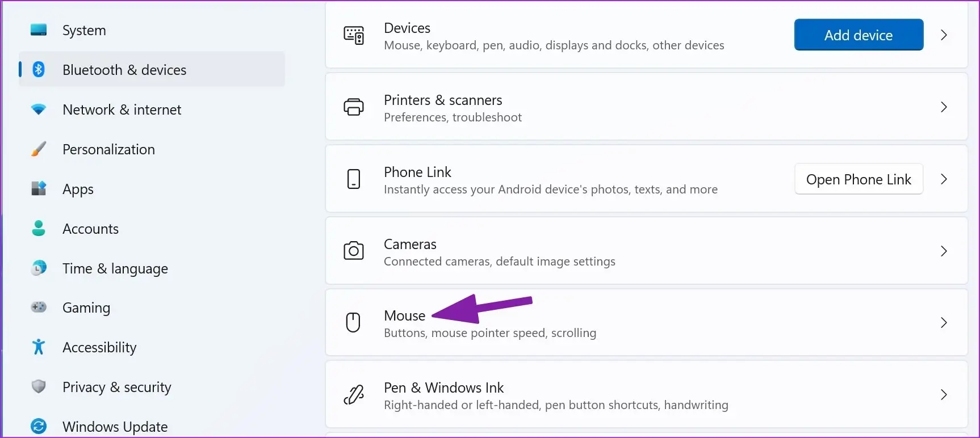Click the Printers & scanners printer icon
The width and height of the screenshot is (980, 438).
pos(354,107)
